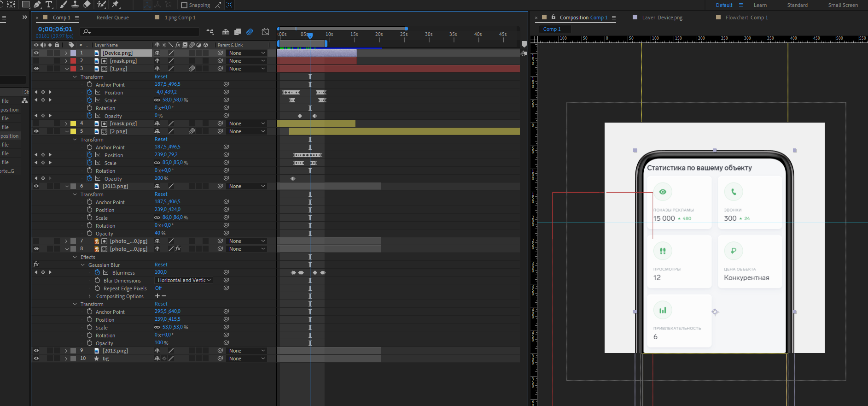Expand layer 1 Device.png properties
Screen dimensions: 868x406
[66, 53]
